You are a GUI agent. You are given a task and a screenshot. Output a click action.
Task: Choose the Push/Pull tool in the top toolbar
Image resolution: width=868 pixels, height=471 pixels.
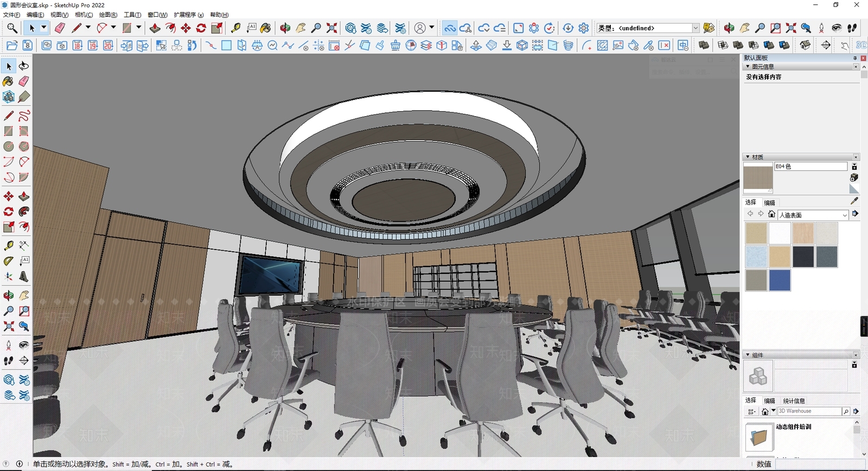pos(155,28)
